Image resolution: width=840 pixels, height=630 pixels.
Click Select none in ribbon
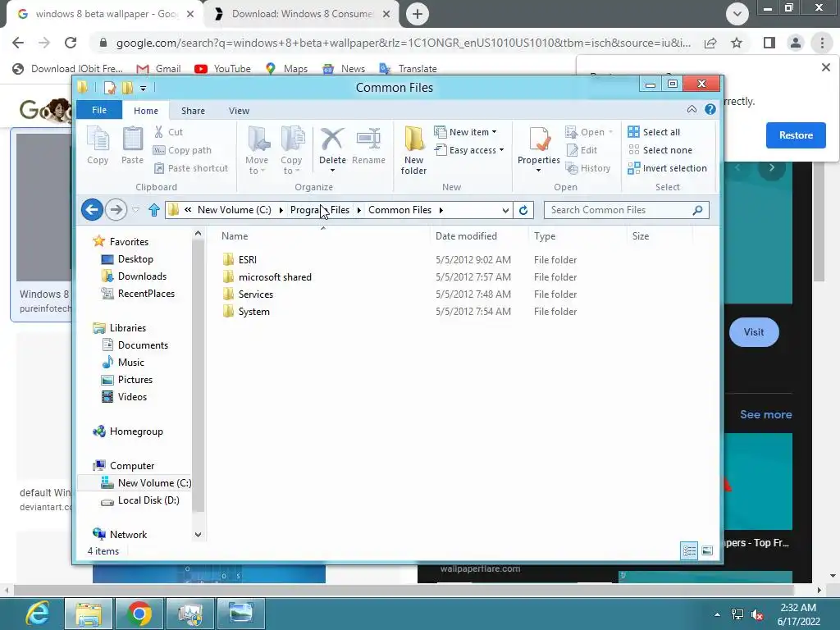click(x=660, y=150)
